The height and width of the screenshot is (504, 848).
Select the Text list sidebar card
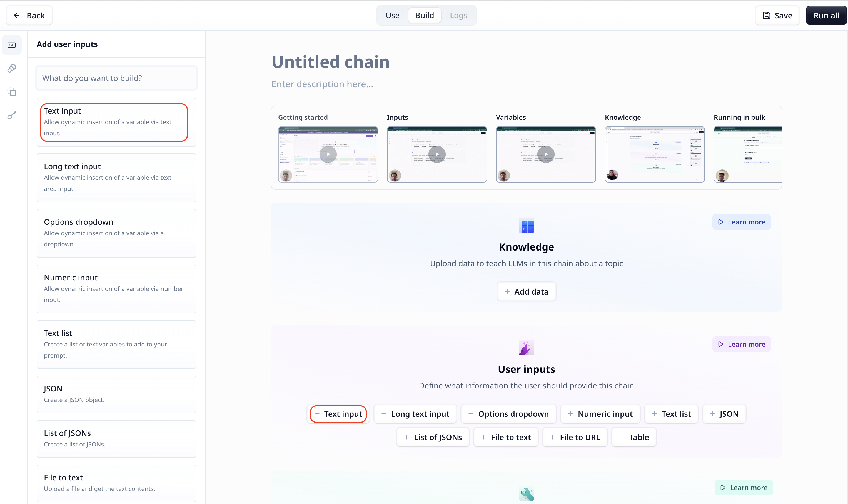116,344
